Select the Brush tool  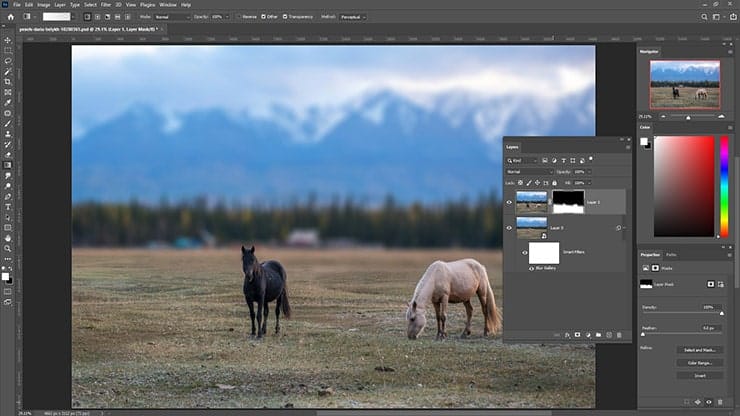(x=8, y=124)
